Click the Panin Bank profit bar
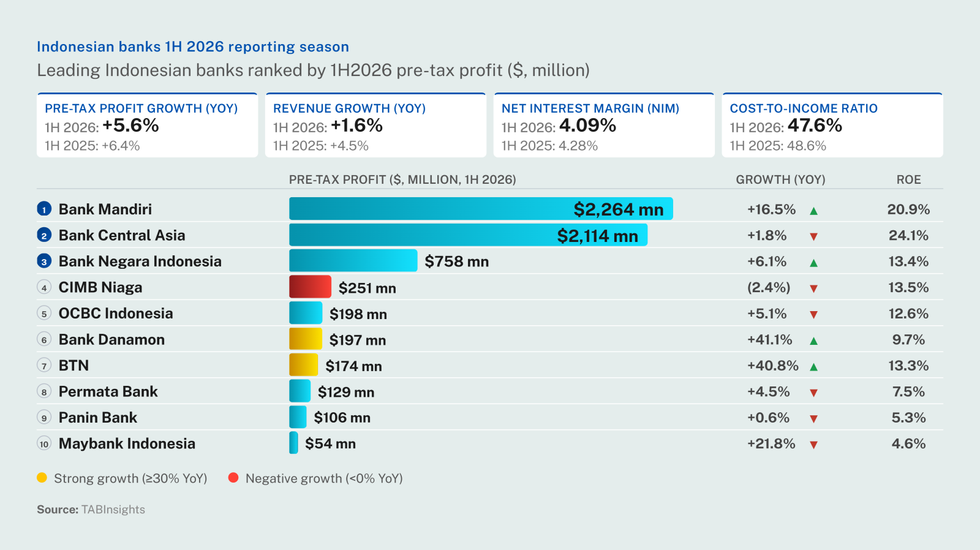Viewport: 980px width, 550px height. pyautogui.click(x=298, y=417)
